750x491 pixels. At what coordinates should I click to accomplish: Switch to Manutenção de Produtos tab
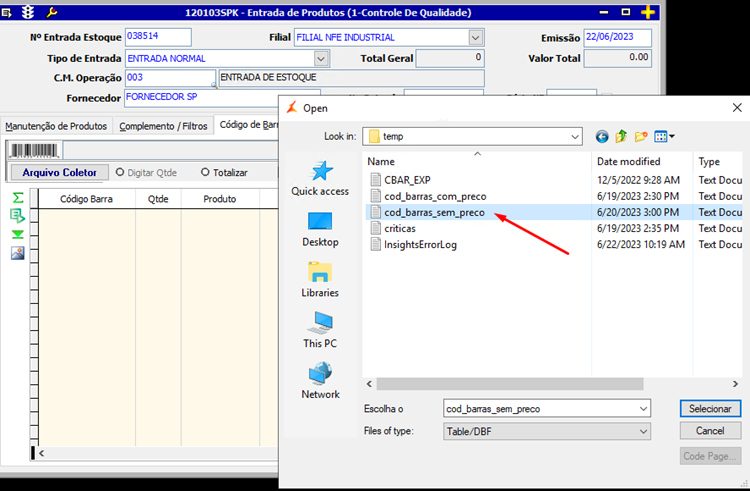point(56,126)
